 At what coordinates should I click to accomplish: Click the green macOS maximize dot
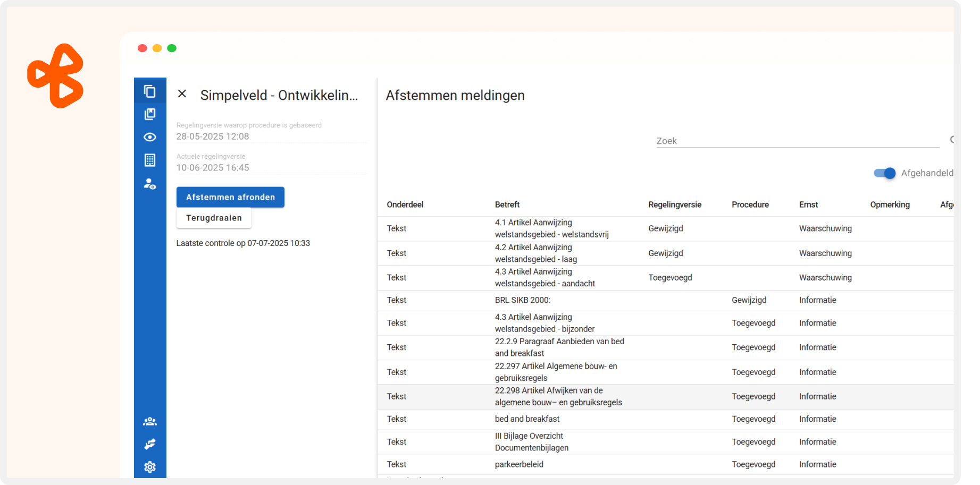click(172, 48)
